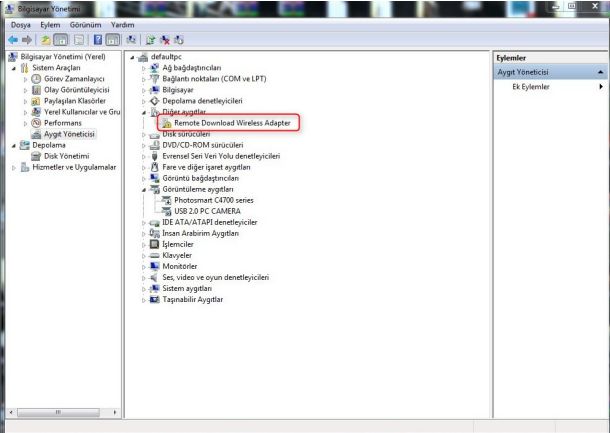The height and width of the screenshot is (433, 610).
Task: Click the Görev Zamanlayıcı clock icon
Action: pos(36,79)
